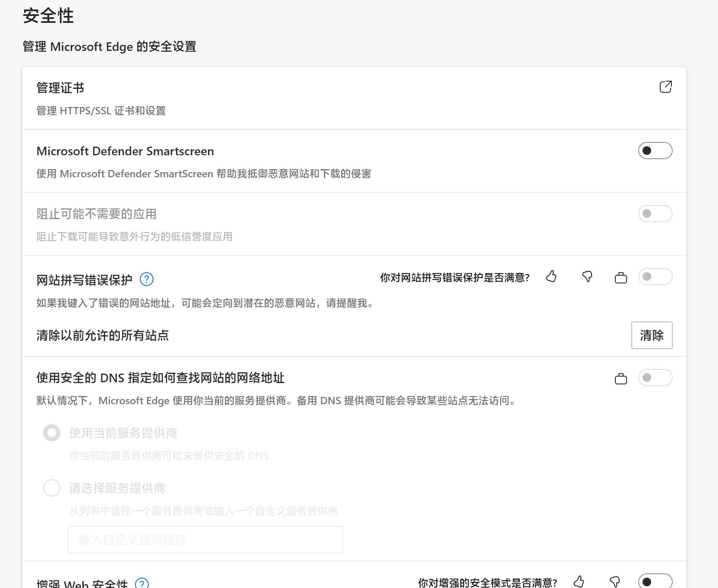Thumbs up for 增强的安全模式 feedback
Image resolution: width=718 pixels, height=588 pixels.
tap(579, 582)
